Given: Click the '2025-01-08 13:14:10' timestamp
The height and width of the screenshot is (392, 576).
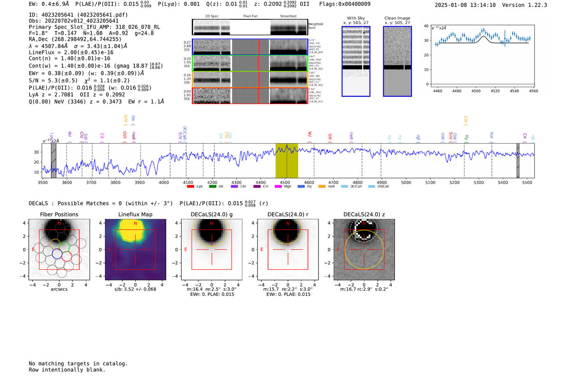Looking at the screenshot, I should [x=465, y=5].
